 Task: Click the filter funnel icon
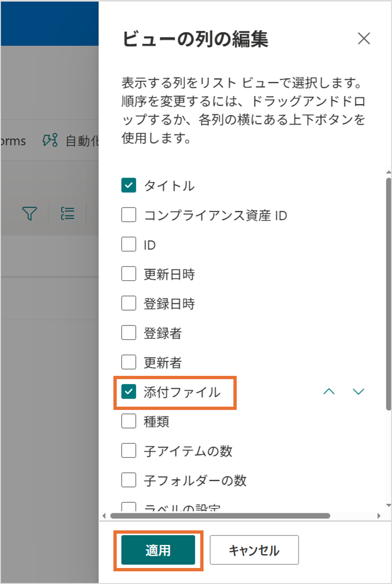(30, 213)
